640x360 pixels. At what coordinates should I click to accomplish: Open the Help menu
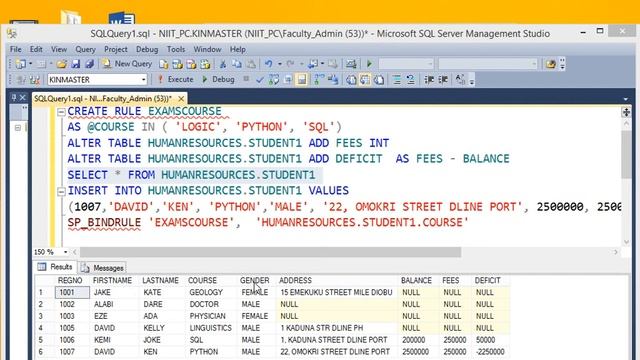point(238,49)
